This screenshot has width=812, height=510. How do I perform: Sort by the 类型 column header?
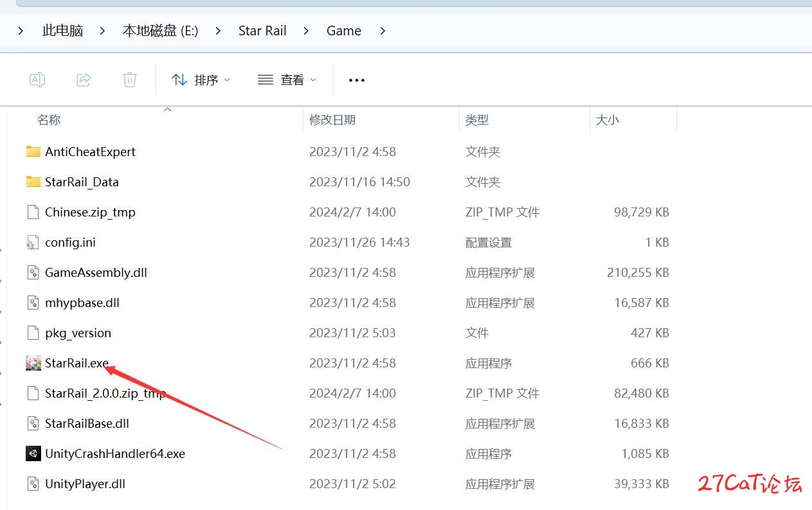[x=477, y=120]
